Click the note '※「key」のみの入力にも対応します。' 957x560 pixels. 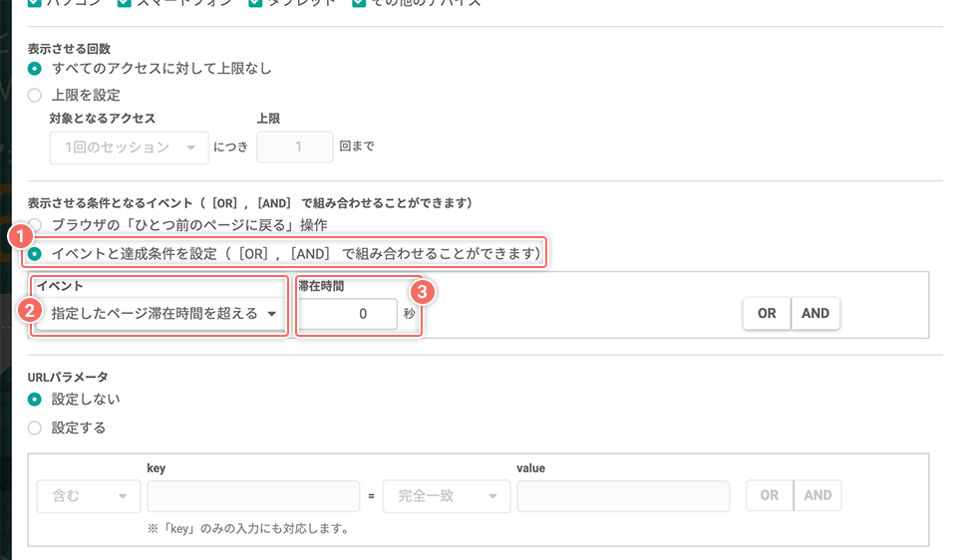249,529
